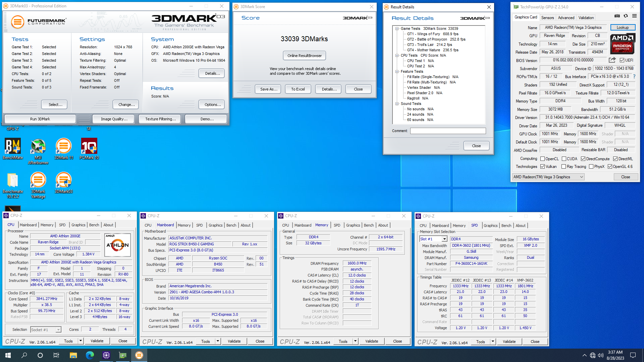Toggle the Vulkan checkbox
This screenshot has width=644, height=362.
pyautogui.click(x=543, y=166)
